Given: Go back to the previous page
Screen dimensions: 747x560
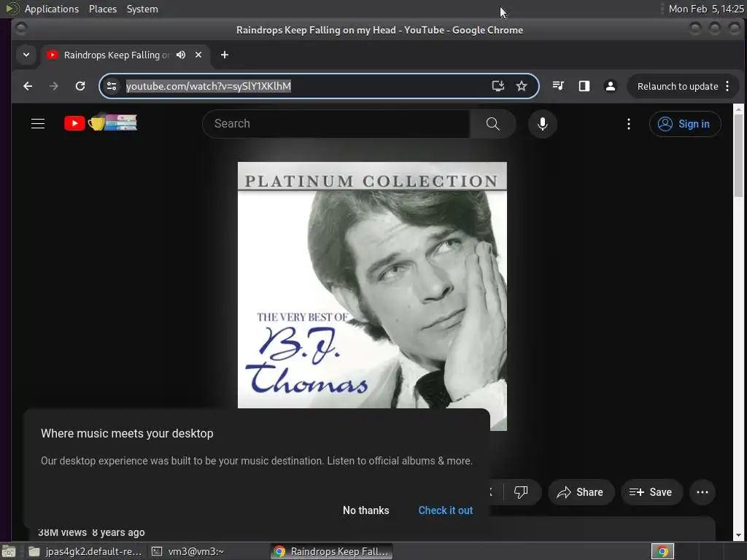Looking at the screenshot, I should [28, 86].
